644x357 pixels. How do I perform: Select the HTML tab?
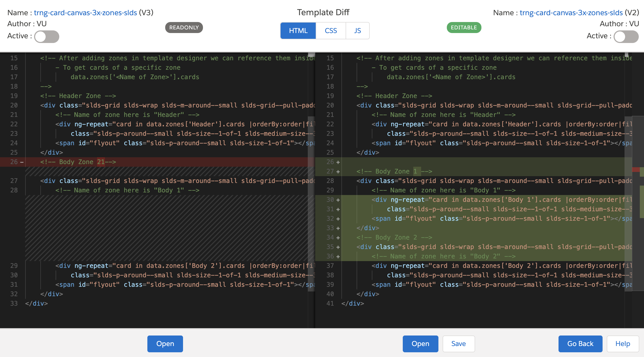(x=298, y=31)
